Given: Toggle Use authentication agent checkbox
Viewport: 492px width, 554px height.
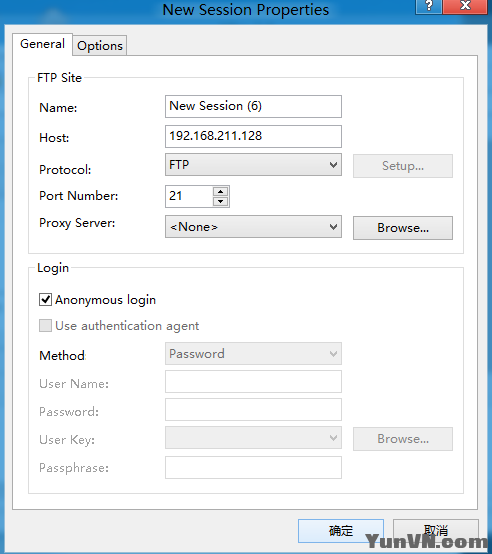Looking at the screenshot, I should [x=45, y=325].
